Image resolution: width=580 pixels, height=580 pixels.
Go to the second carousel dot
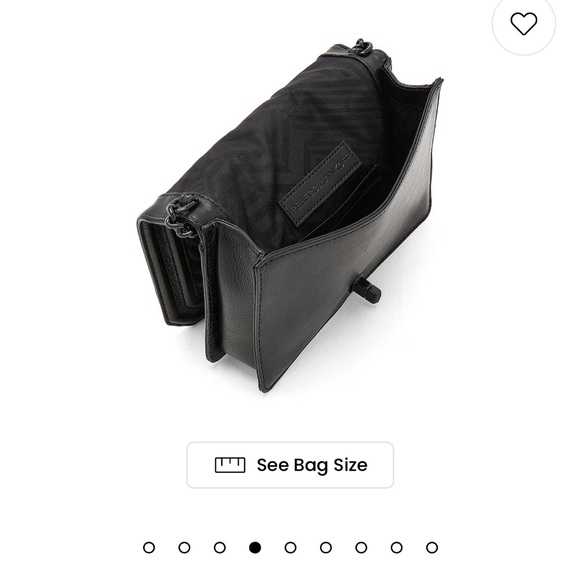click(184, 547)
